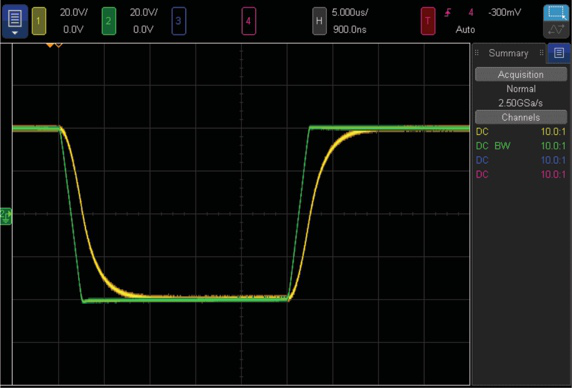Select the zoom box selection icon
The height and width of the screenshot is (388, 572).
[556, 13]
